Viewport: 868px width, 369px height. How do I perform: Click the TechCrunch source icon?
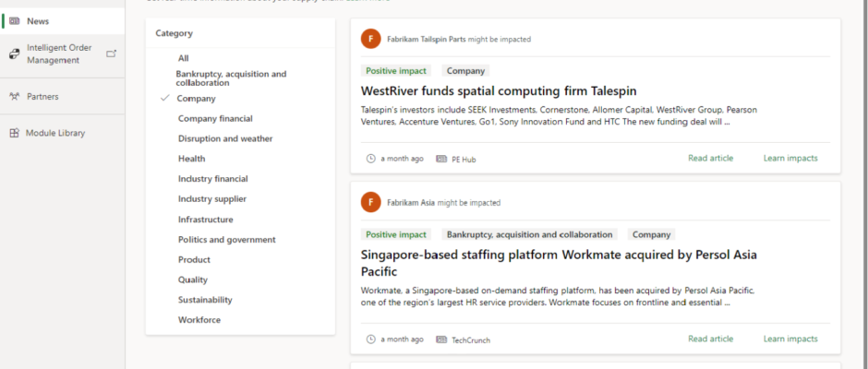(441, 339)
